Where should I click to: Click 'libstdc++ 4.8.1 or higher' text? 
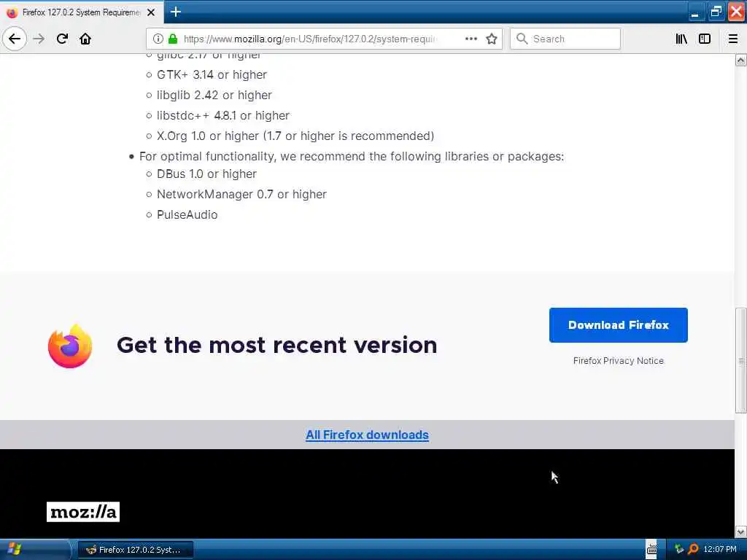(x=223, y=116)
